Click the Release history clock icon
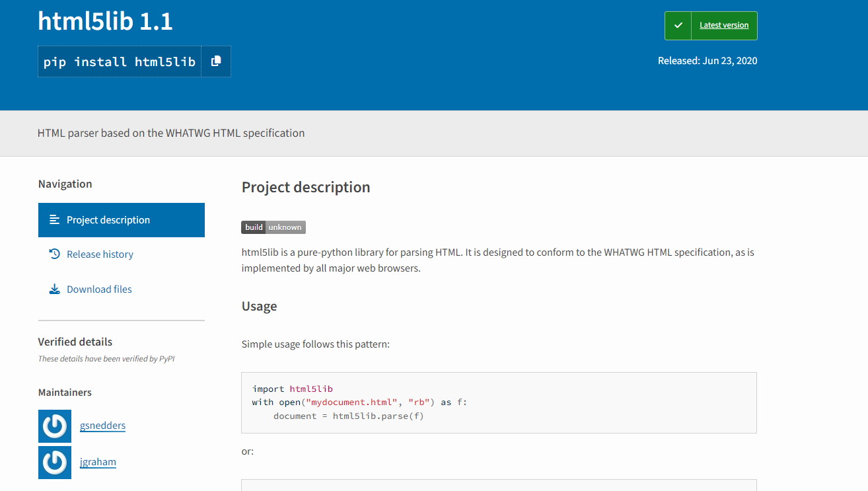The image size is (868, 491). (55, 254)
